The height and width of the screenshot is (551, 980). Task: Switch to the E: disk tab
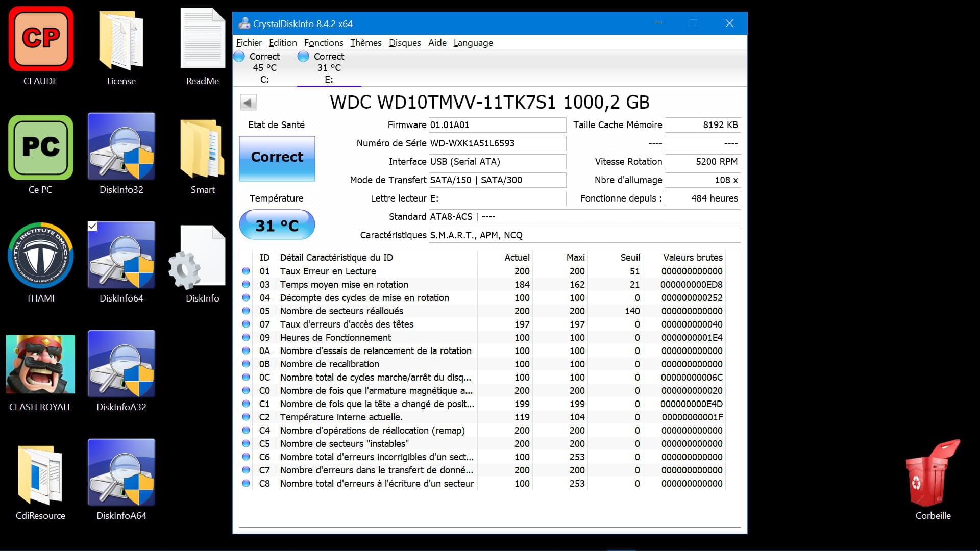coord(328,68)
